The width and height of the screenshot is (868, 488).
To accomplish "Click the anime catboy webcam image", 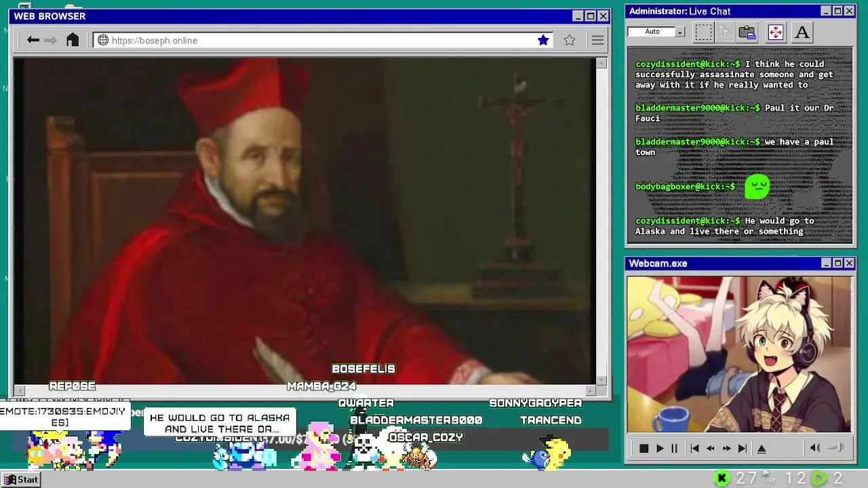I will coord(739,354).
